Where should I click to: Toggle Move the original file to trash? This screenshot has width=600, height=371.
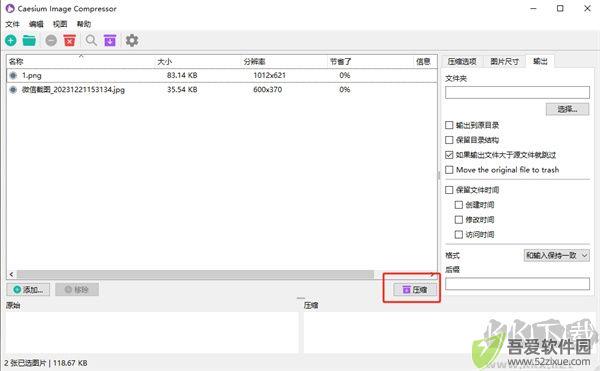point(449,169)
